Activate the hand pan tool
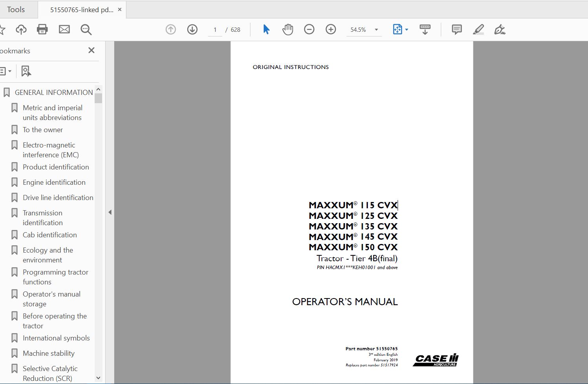This screenshot has height=384, width=588. (x=288, y=29)
